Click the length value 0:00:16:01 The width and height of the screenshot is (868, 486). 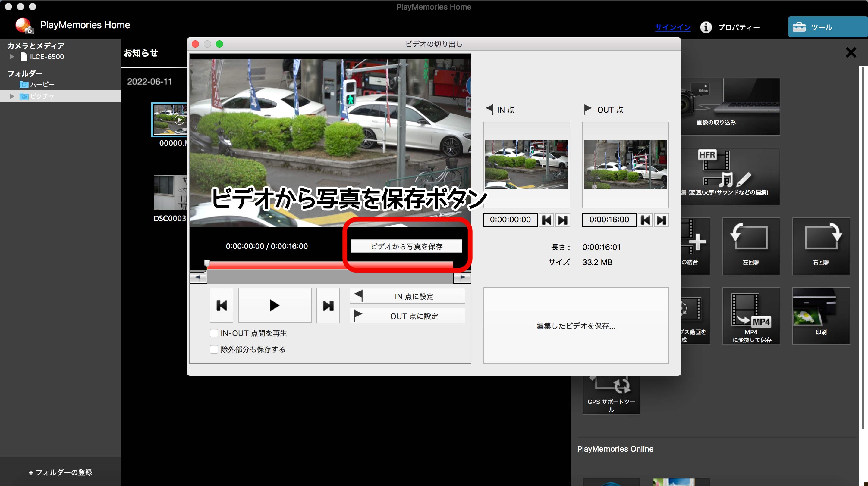(x=601, y=247)
